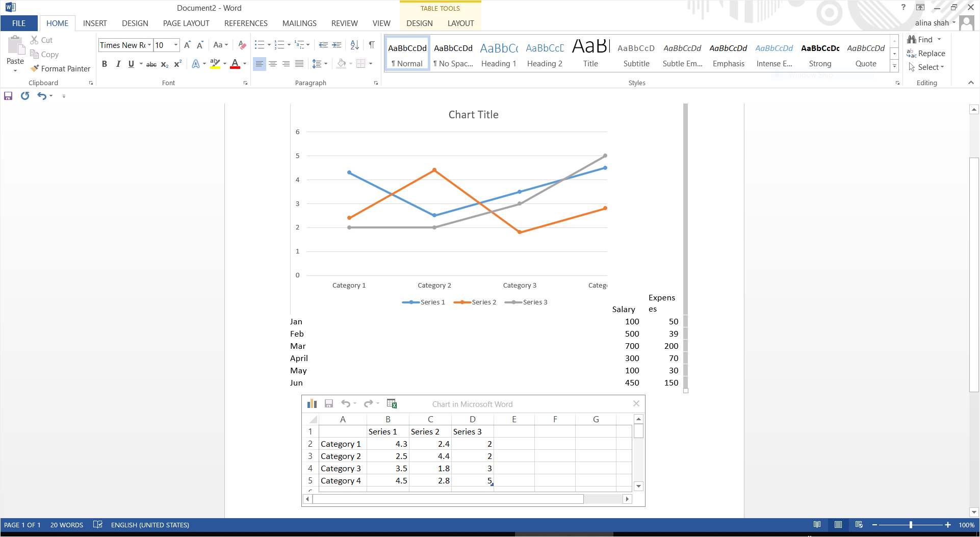Open the FILE tab
The image size is (980, 537).
pos(19,23)
